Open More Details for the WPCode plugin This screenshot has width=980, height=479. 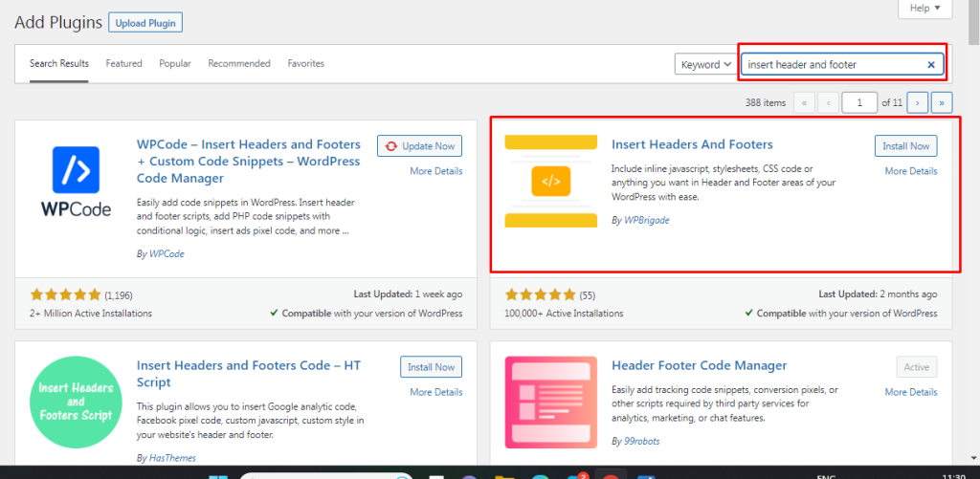point(436,171)
